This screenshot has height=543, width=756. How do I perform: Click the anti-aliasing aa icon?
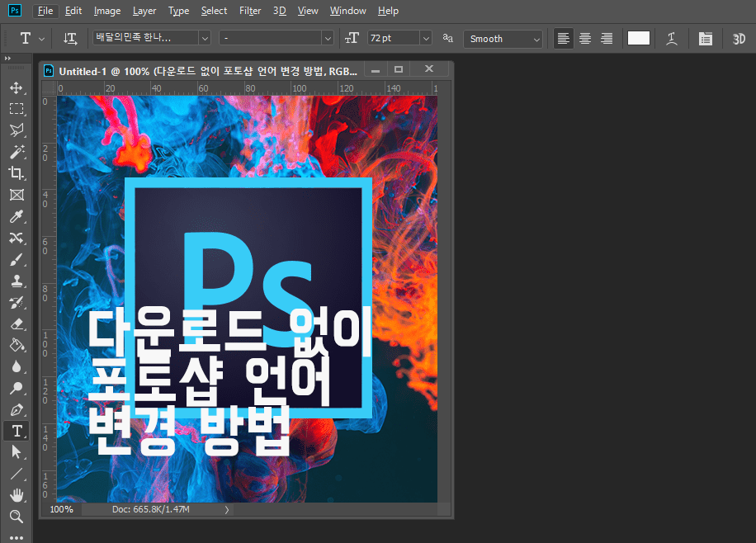pyautogui.click(x=448, y=38)
